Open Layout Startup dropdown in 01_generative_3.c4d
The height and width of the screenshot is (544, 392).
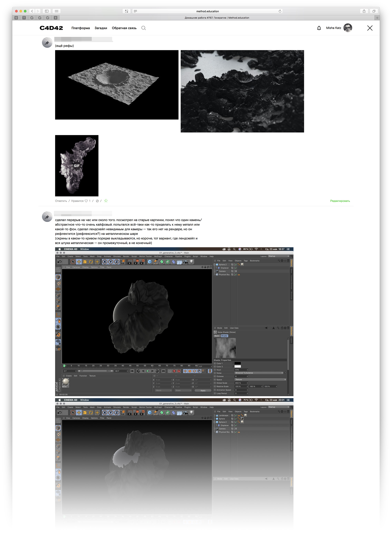click(279, 407)
